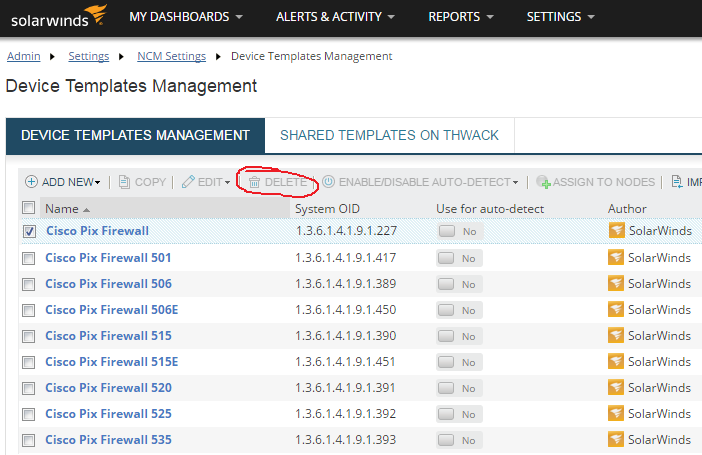Check the Cisco Pix Firewall 506E checkbox
This screenshot has width=702, height=455.
click(x=29, y=310)
